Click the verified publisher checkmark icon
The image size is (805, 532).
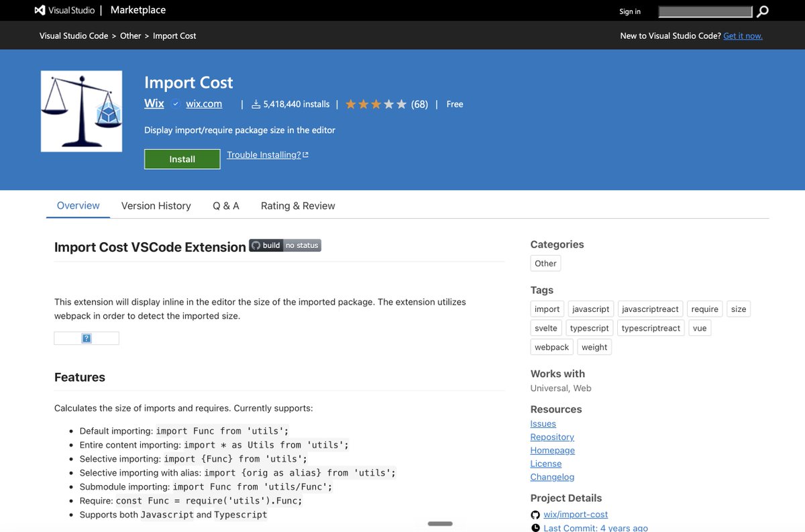(176, 104)
